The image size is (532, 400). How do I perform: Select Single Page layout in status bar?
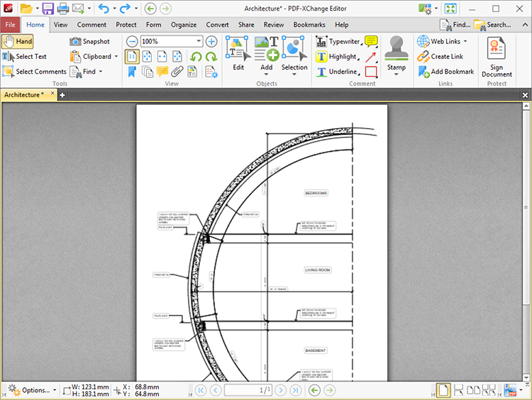pos(443,390)
